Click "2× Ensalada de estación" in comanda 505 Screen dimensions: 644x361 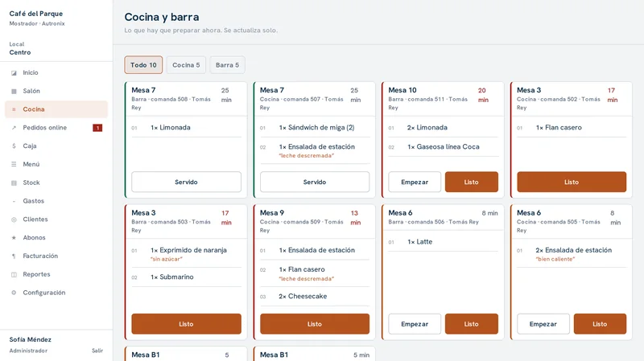pos(574,250)
